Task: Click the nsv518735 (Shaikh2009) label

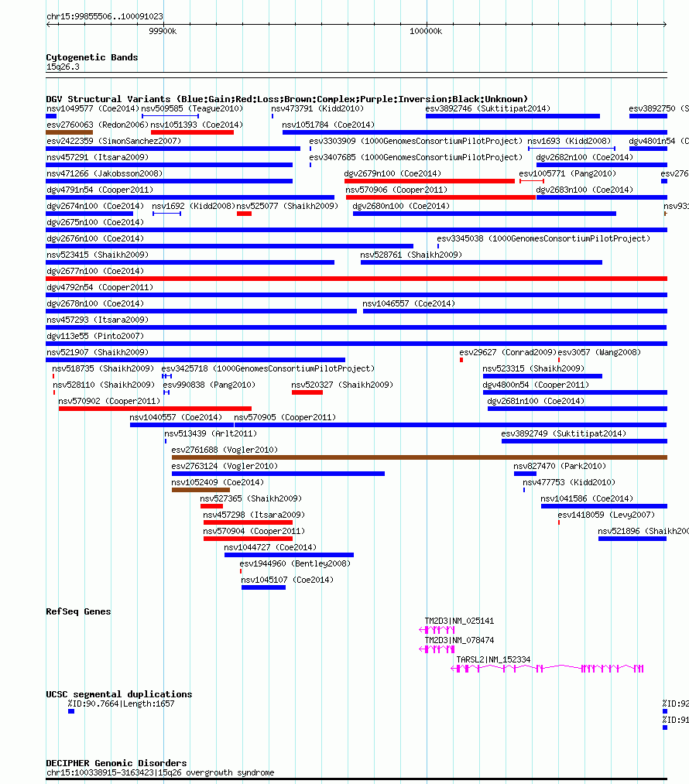Action: click(x=103, y=368)
